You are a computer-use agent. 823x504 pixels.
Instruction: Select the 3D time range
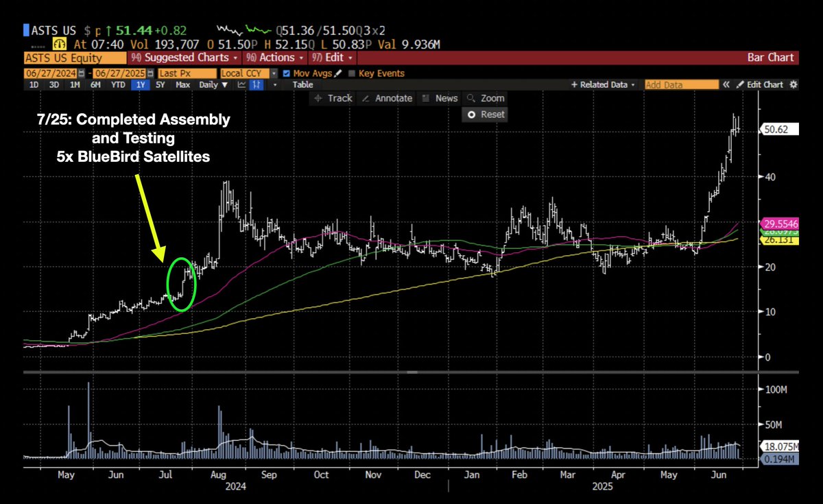pos(54,85)
